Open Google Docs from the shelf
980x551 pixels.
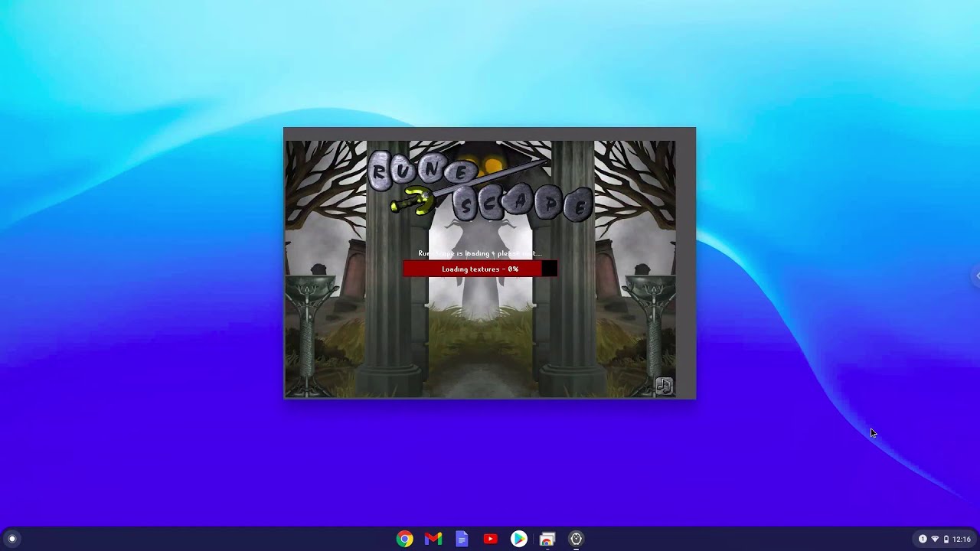(x=462, y=539)
